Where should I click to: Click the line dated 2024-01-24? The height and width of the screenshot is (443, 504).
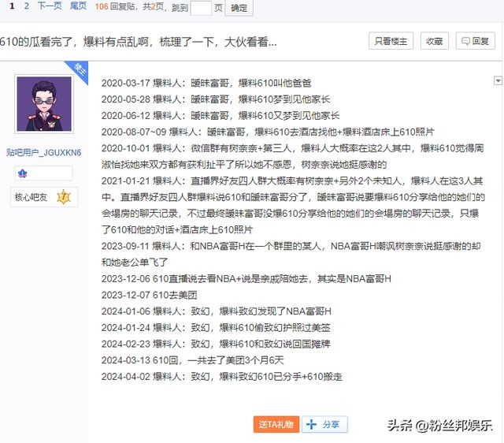click(216, 327)
